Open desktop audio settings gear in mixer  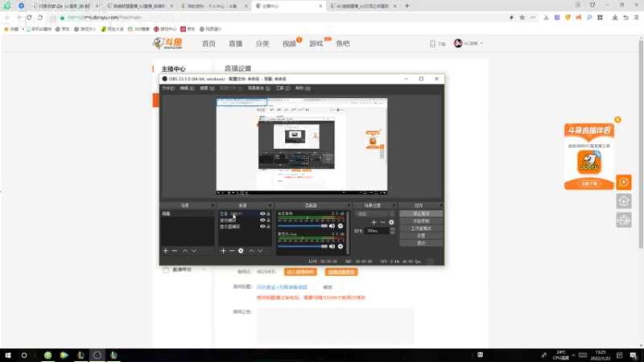tap(341, 226)
